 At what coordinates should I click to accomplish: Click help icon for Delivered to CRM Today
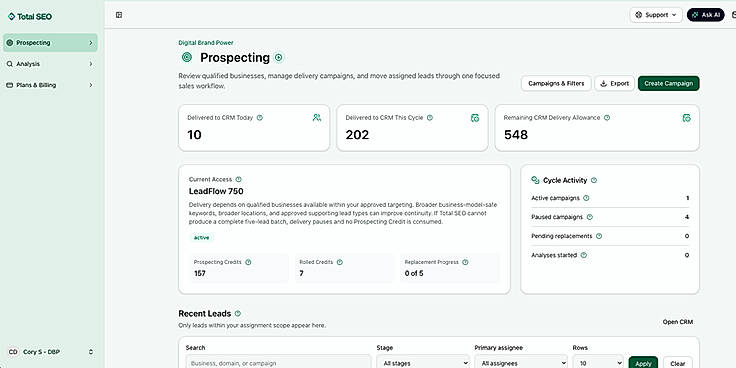click(x=260, y=118)
